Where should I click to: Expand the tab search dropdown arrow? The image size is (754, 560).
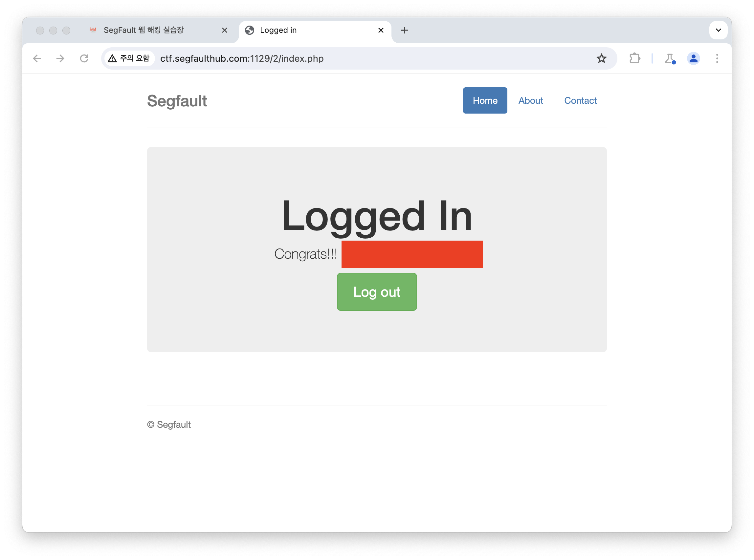719,30
